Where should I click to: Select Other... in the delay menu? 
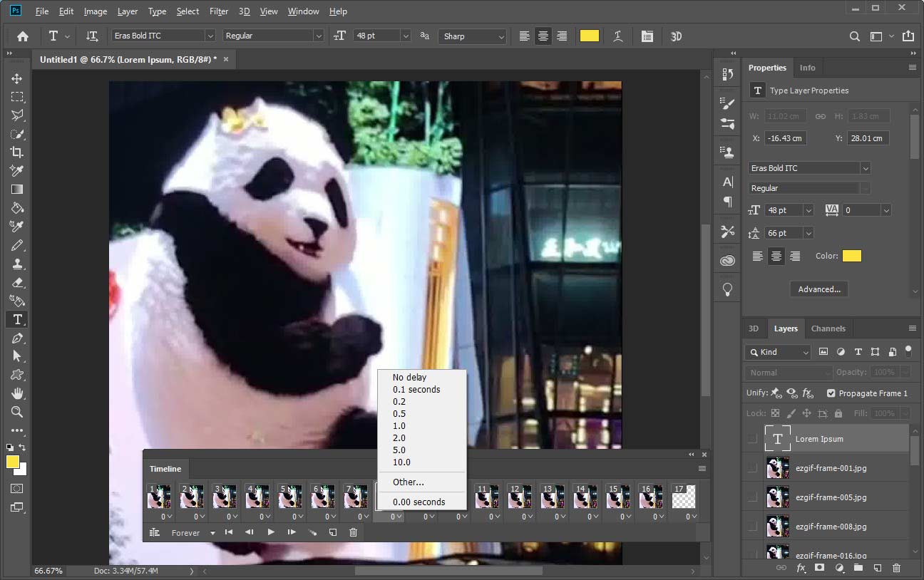408,482
